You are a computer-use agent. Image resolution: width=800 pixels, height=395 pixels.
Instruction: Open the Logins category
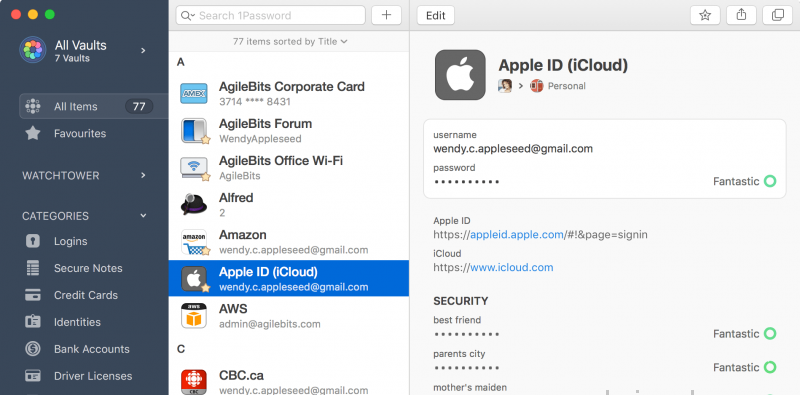70,241
